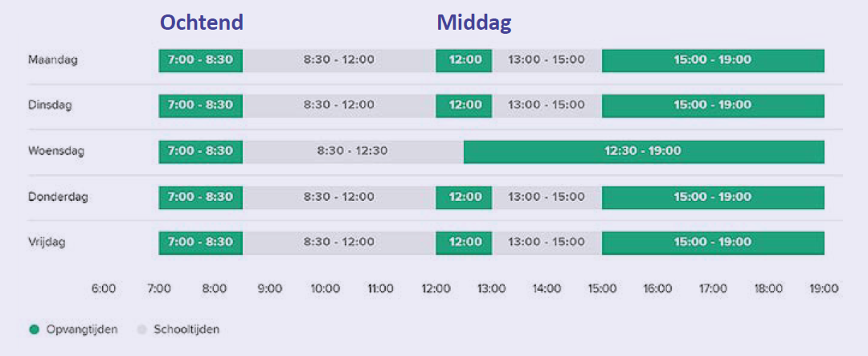Select Vrijdag's 15:00 - 19:00 care block

pyautogui.click(x=713, y=242)
